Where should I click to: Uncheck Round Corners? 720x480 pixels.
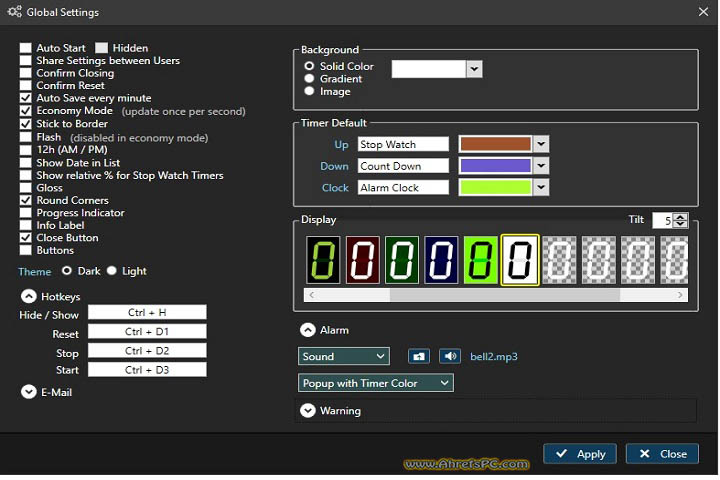pyautogui.click(x=26, y=200)
